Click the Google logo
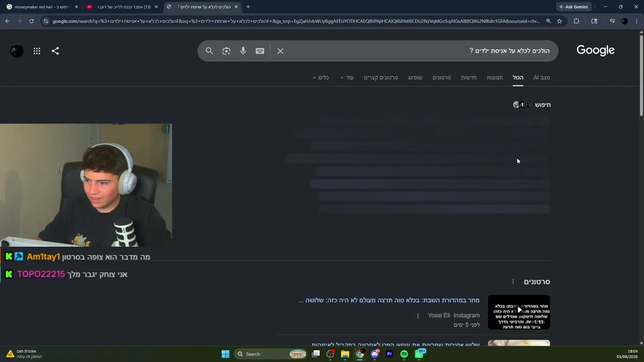The image size is (644, 362). click(596, 50)
